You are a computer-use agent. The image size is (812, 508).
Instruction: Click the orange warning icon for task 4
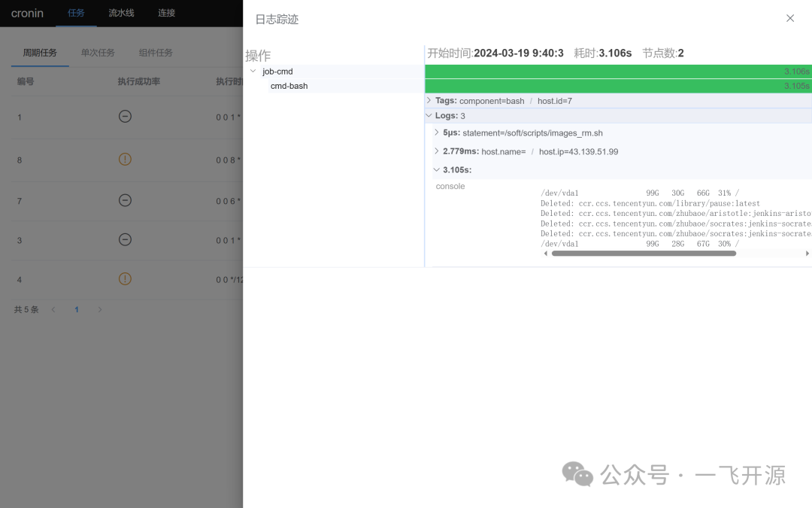[x=125, y=279]
